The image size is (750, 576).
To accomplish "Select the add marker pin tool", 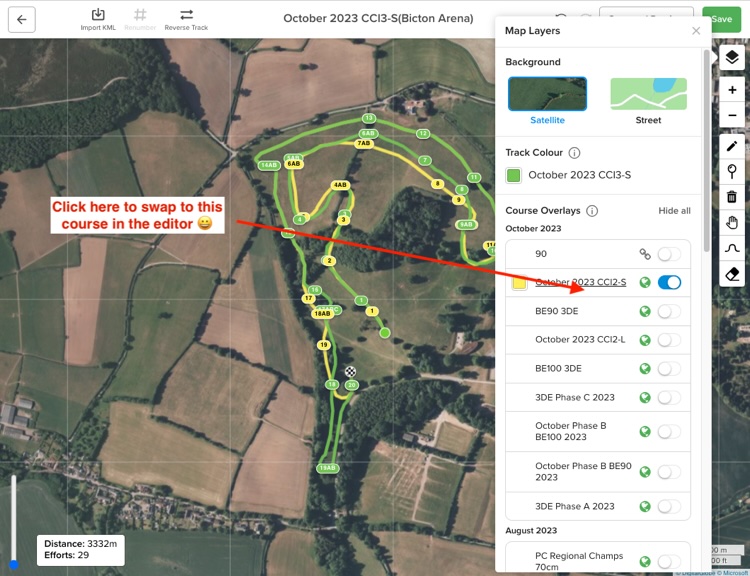I will (732, 171).
